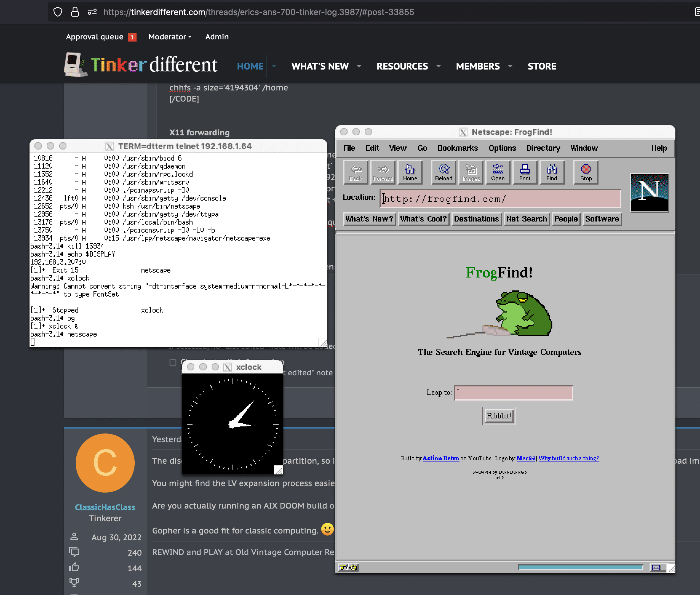The width and height of the screenshot is (700, 595).
Task: Click What's Cool? directory button
Action: (x=424, y=219)
